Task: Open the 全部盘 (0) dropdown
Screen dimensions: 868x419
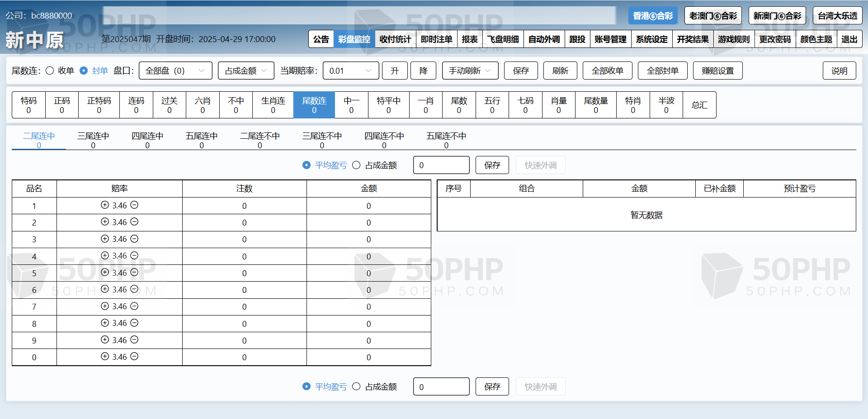Action: click(175, 71)
